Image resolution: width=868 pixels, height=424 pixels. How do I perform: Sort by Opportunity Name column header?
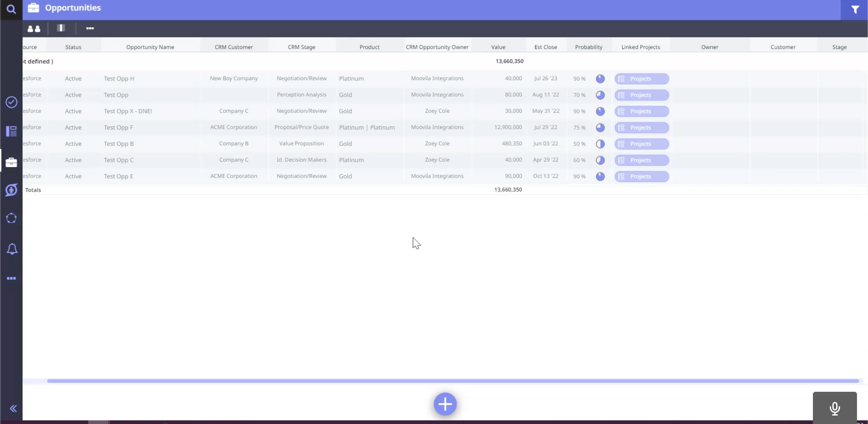point(150,47)
